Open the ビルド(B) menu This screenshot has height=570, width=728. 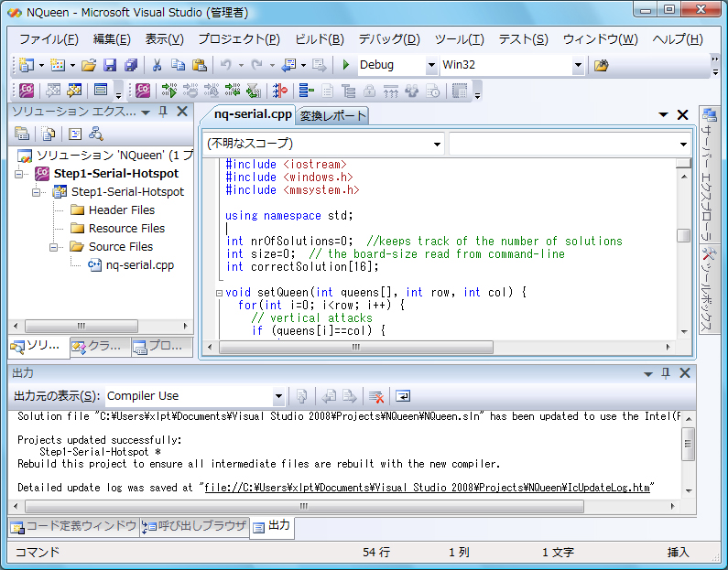(x=320, y=39)
